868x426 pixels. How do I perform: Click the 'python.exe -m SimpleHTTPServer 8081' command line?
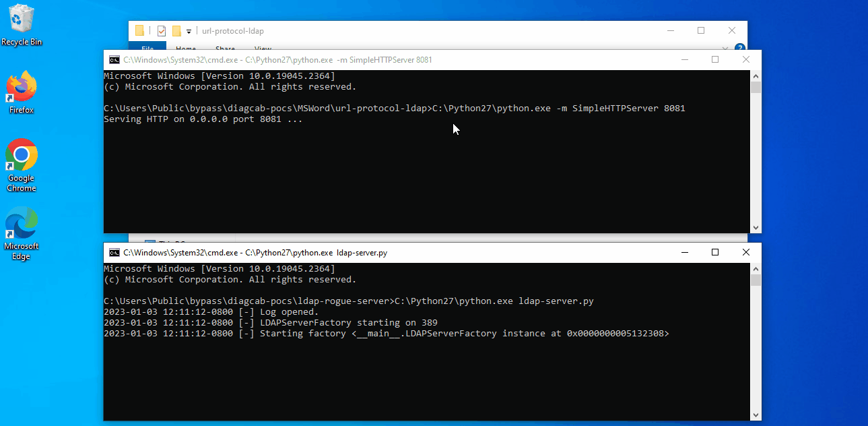[x=395, y=109]
